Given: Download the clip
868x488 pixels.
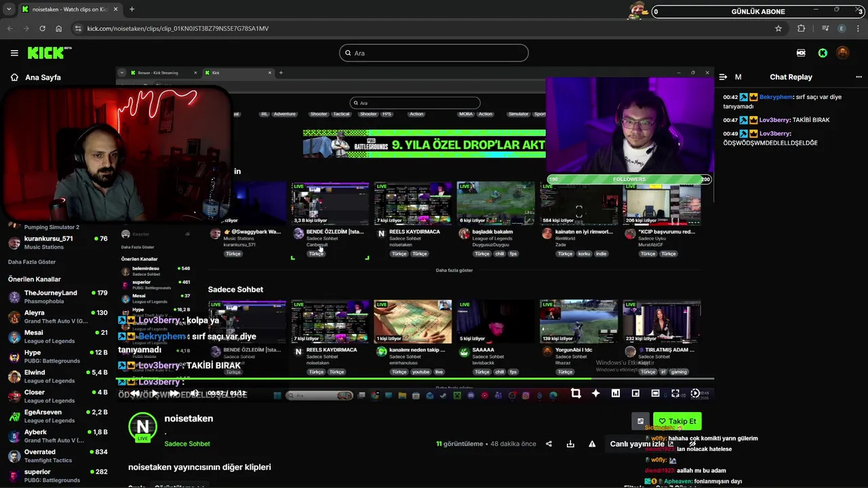Looking at the screenshot, I should click(570, 444).
